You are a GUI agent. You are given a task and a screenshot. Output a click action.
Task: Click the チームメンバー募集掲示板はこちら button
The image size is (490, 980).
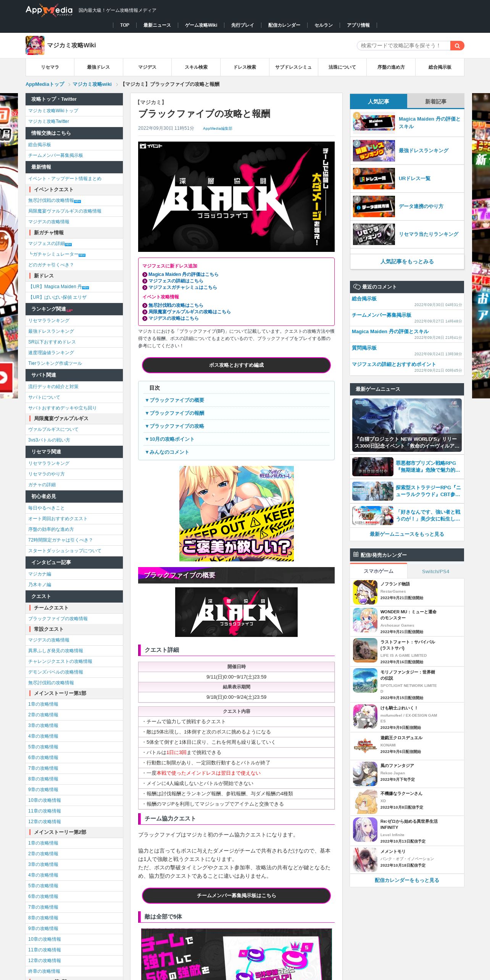click(236, 896)
